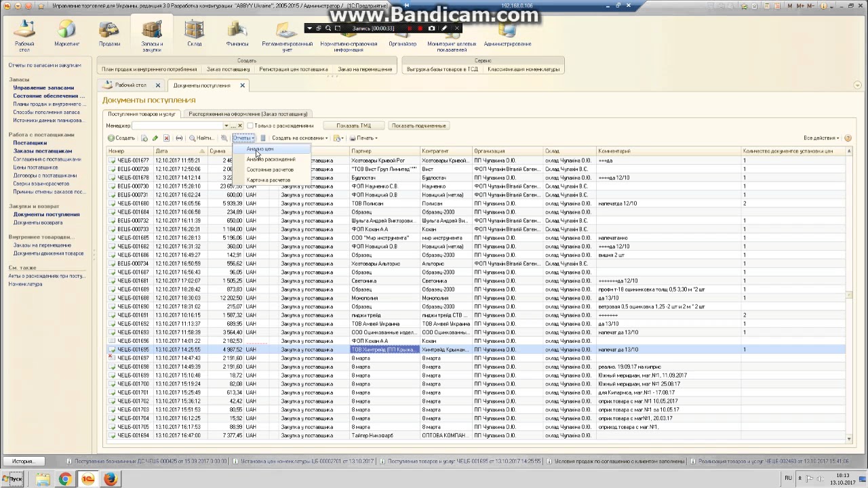Open Chrome from the taskbar

pos(65,479)
